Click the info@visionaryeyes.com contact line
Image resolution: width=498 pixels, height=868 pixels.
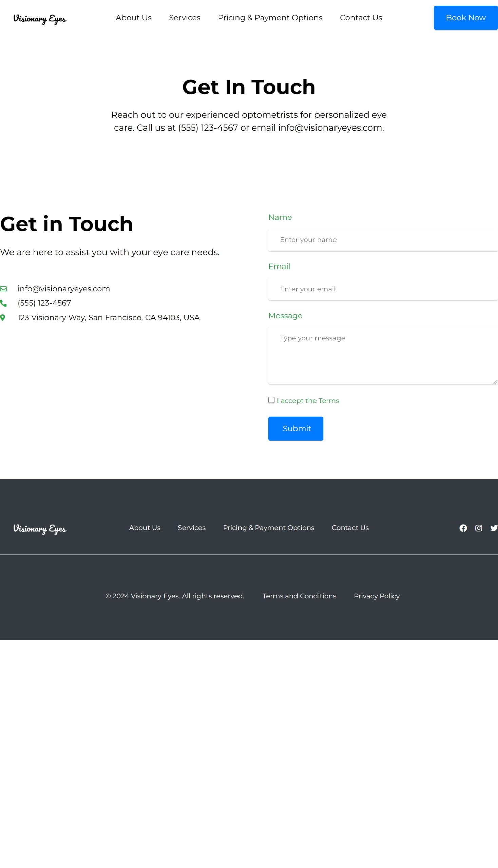[x=64, y=289]
